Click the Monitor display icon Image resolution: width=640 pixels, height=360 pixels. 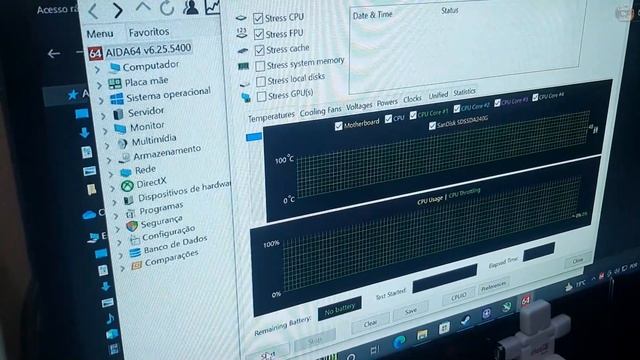pos(120,129)
